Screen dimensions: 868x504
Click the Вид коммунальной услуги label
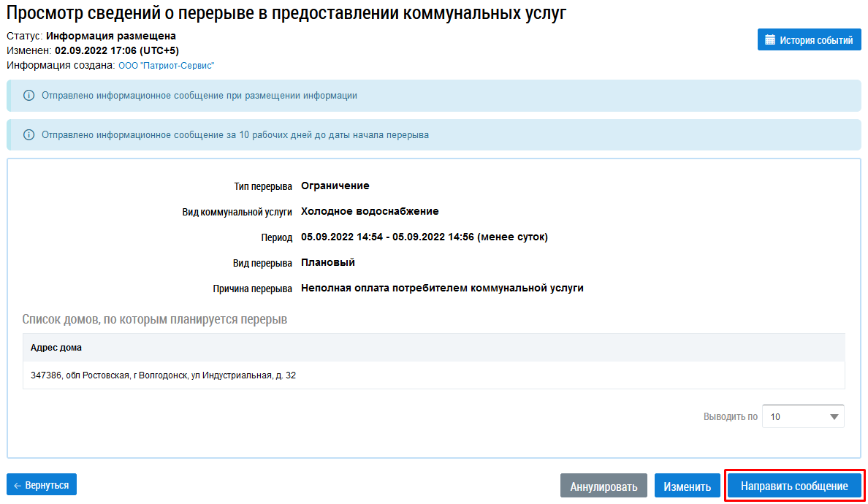[237, 212]
